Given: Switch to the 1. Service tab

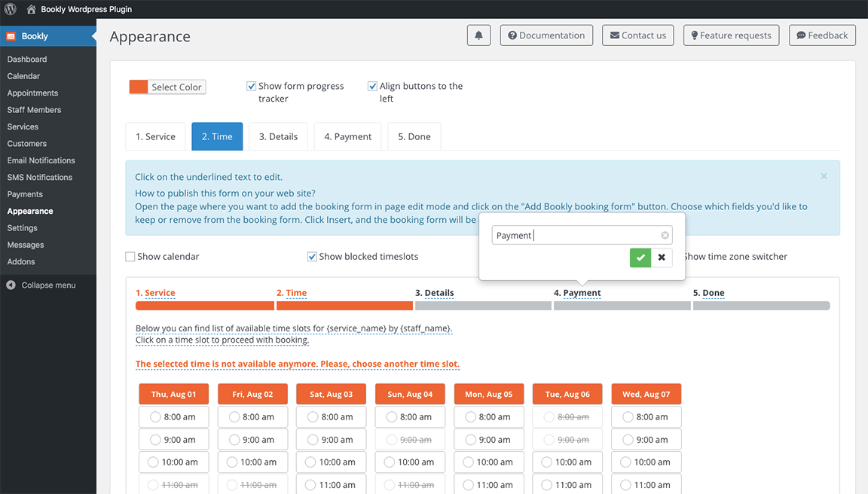Looking at the screenshot, I should pos(155,136).
